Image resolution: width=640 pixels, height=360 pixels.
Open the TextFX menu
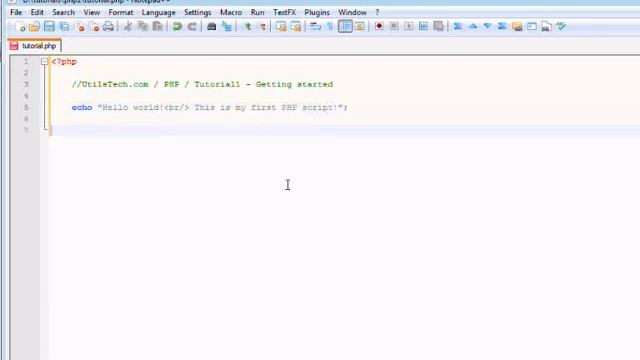284,12
